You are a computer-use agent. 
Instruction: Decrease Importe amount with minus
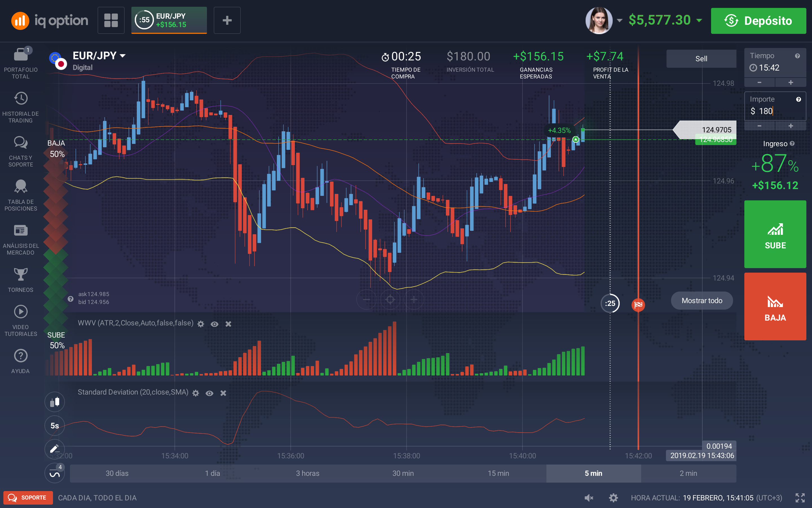point(760,126)
